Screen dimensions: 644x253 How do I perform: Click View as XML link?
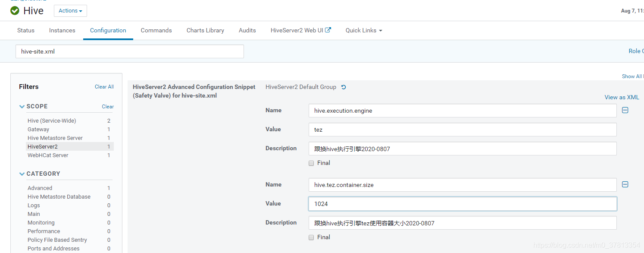click(622, 98)
